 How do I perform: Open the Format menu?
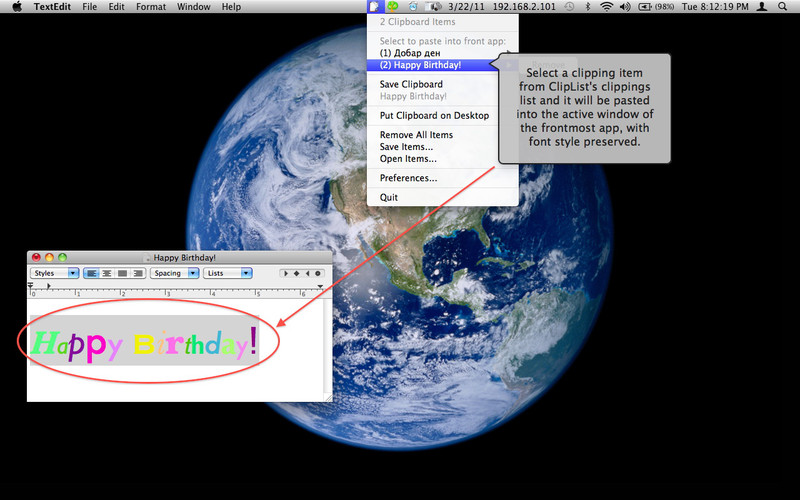click(151, 7)
